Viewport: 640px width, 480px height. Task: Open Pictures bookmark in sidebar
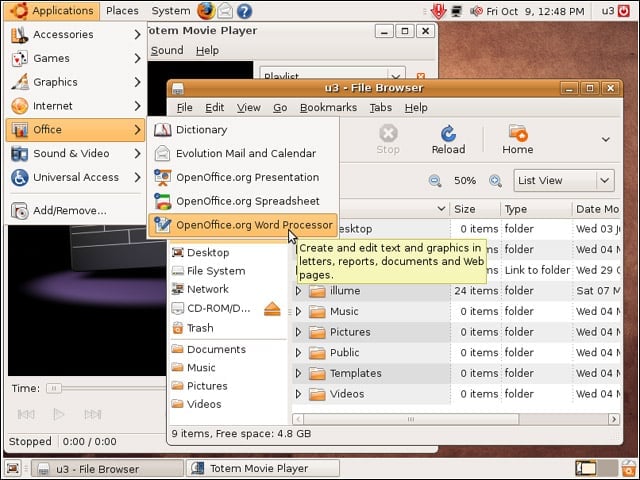click(229, 386)
